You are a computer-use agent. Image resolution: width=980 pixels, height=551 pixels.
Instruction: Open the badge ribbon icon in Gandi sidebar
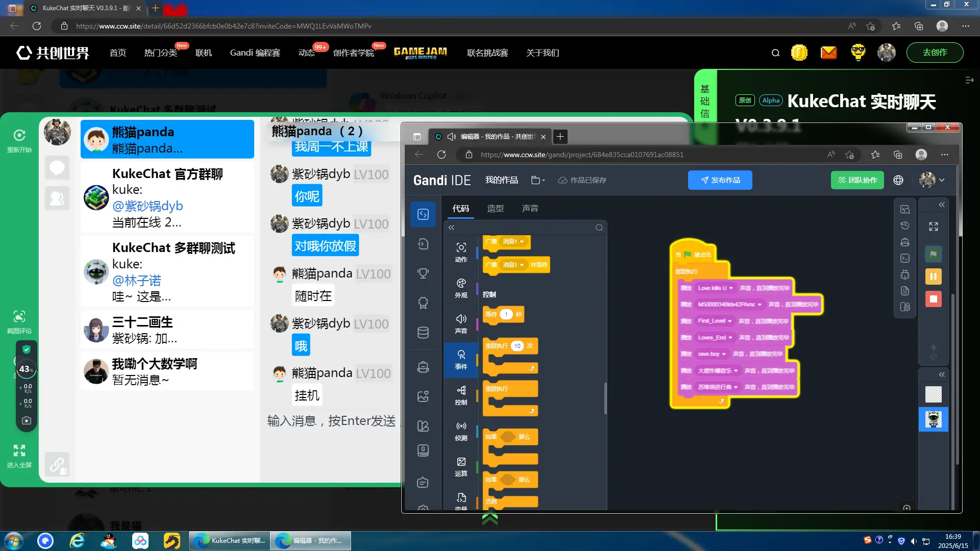423,303
